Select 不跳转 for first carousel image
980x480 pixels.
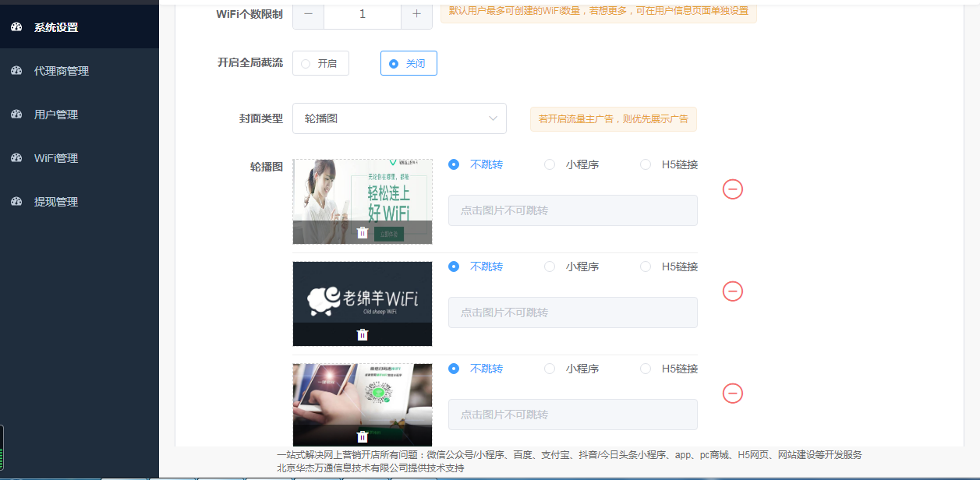tap(476, 164)
